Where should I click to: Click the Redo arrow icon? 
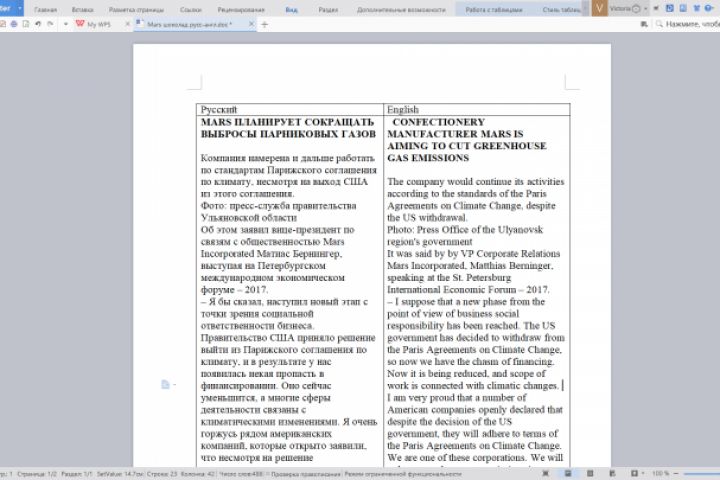click(x=50, y=24)
